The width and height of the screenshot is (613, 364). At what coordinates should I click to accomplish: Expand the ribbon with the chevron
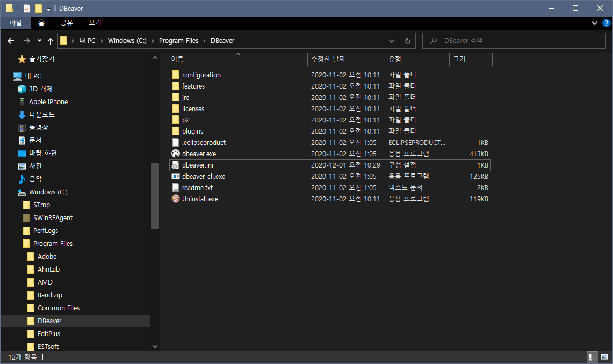click(x=595, y=23)
